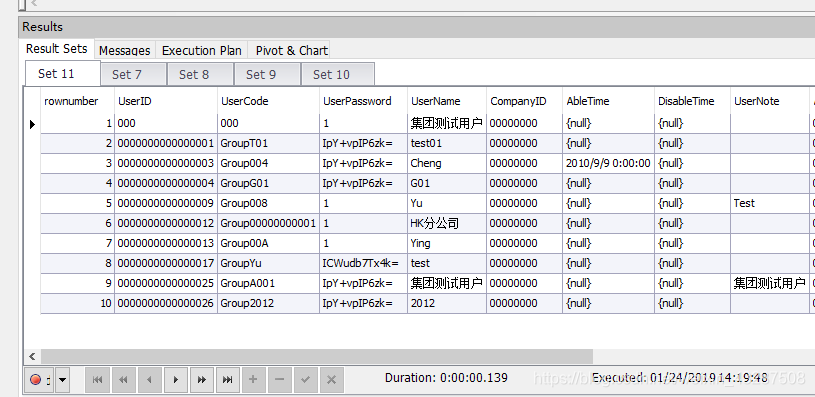The height and width of the screenshot is (397, 815).
Task: Click the red record status icon
Action: [35, 379]
